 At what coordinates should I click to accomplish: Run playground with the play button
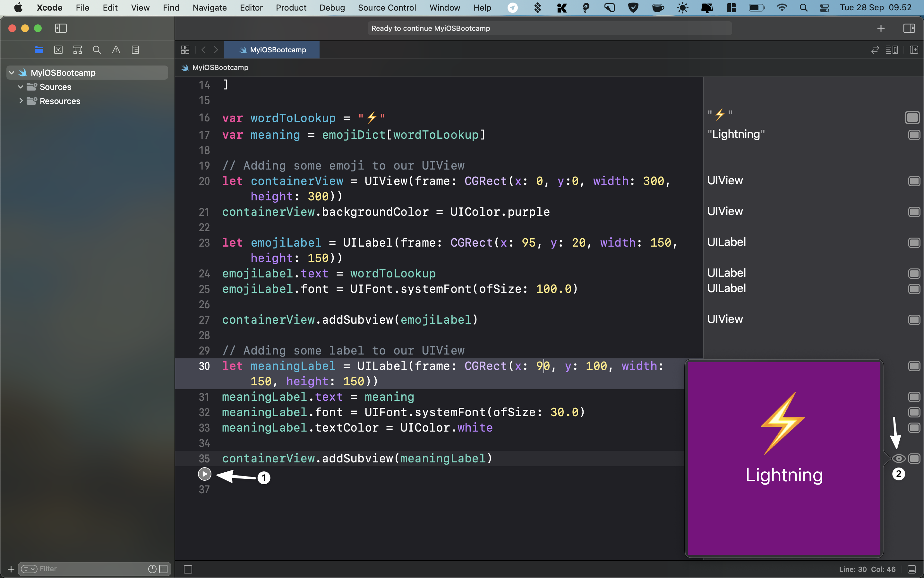pyautogui.click(x=205, y=474)
